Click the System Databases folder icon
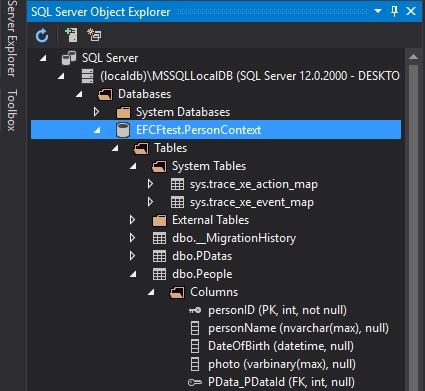This screenshot has width=425, height=391. (x=123, y=112)
